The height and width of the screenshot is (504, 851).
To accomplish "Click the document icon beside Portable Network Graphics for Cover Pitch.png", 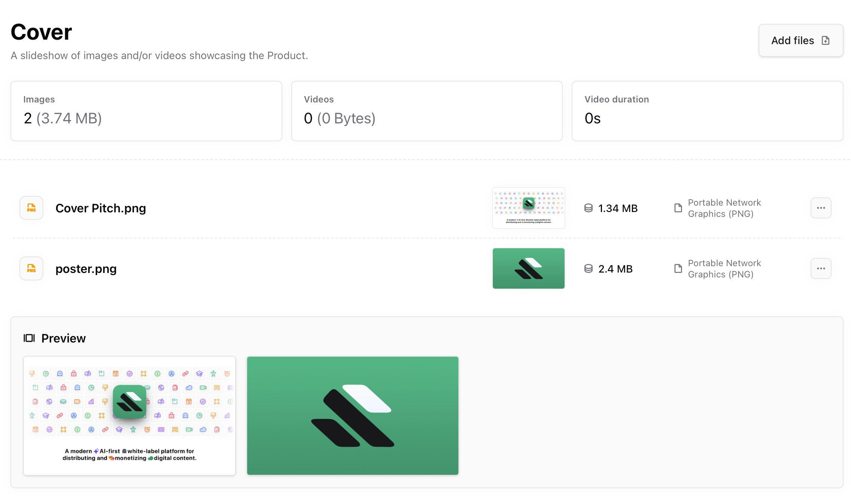I will 678,208.
